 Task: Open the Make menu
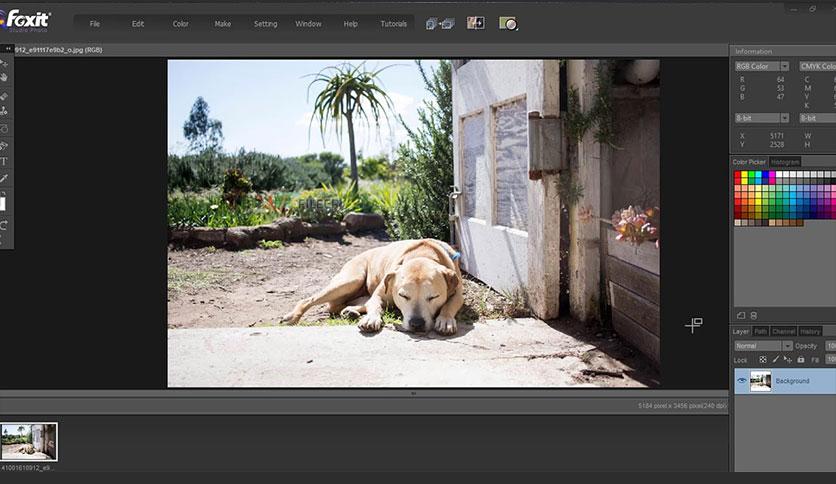(x=223, y=24)
